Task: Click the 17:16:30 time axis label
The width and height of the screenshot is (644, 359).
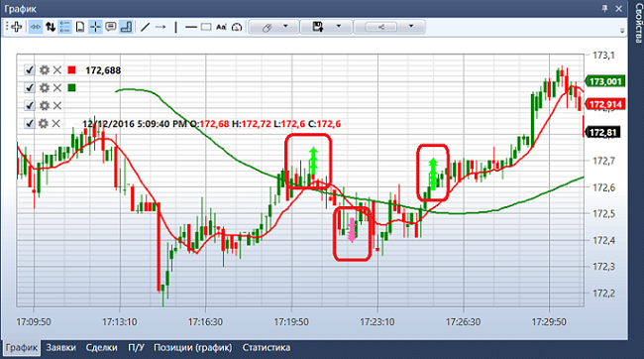Action: coord(205,322)
